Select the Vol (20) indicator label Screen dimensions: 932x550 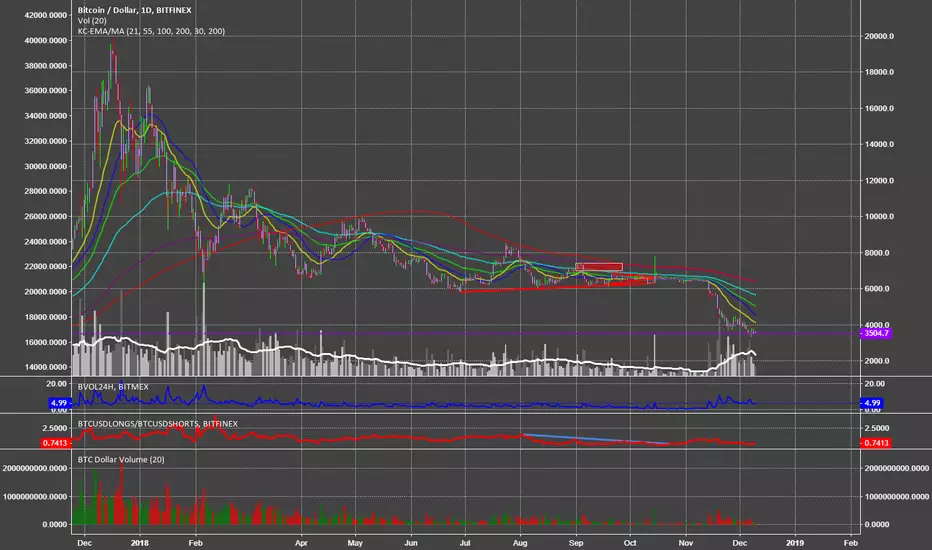pos(92,21)
